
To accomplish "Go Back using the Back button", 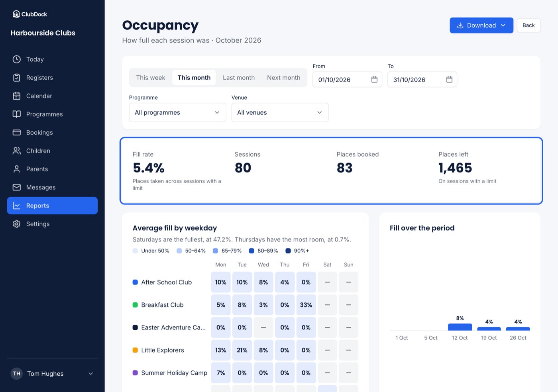I will tap(529, 25).
